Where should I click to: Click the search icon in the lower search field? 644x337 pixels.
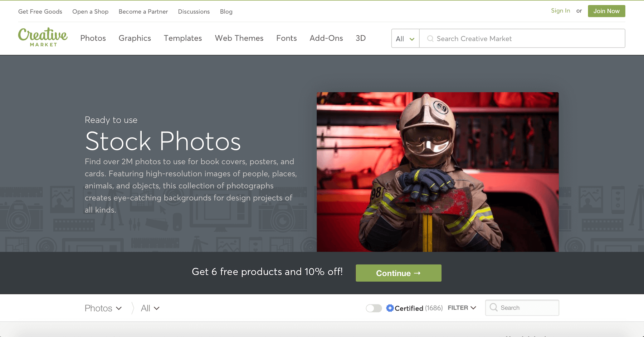click(494, 308)
